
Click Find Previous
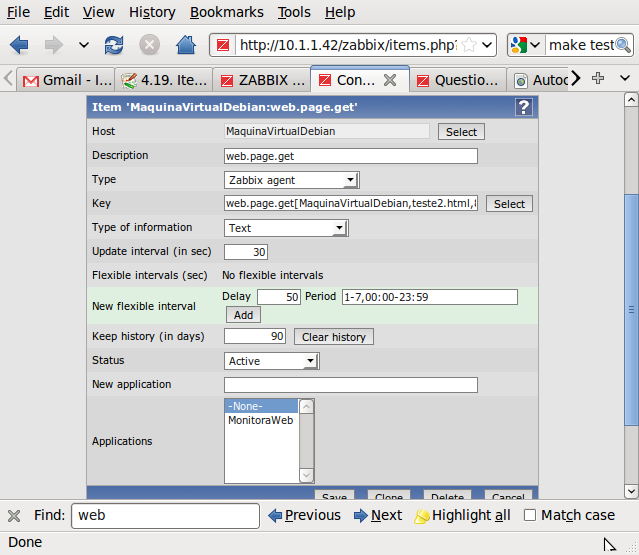[304, 515]
